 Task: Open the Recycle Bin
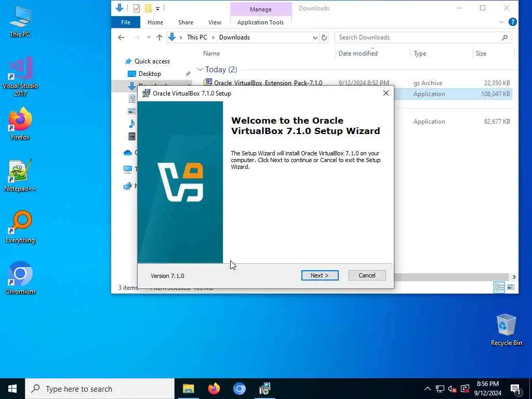coord(506,330)
